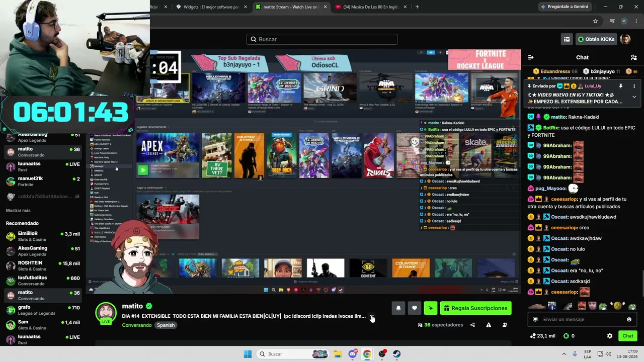644x362 pixels.
Task: Open pinned message three-dot options
Action: pos(634,86)
